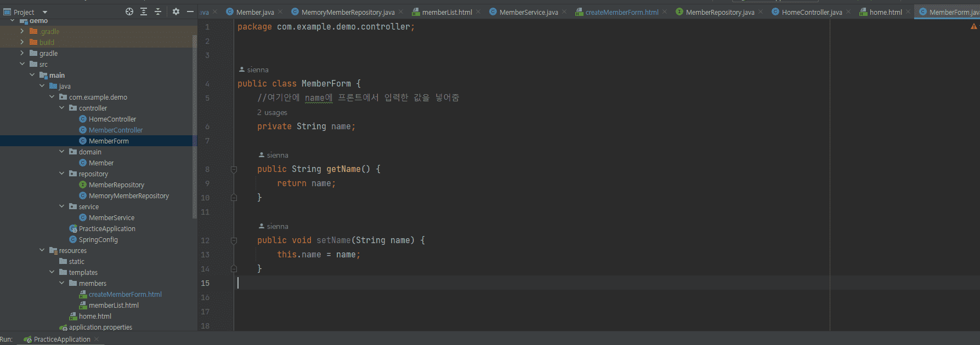
Task: Click the warning indicator in editor corner
Action: (974, 26)
